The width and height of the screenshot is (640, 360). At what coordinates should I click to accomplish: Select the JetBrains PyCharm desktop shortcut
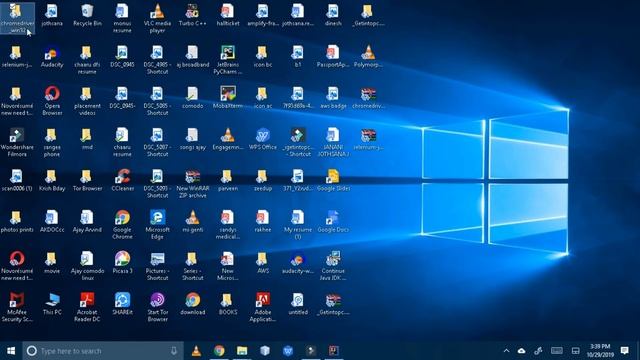coord(227,60)
